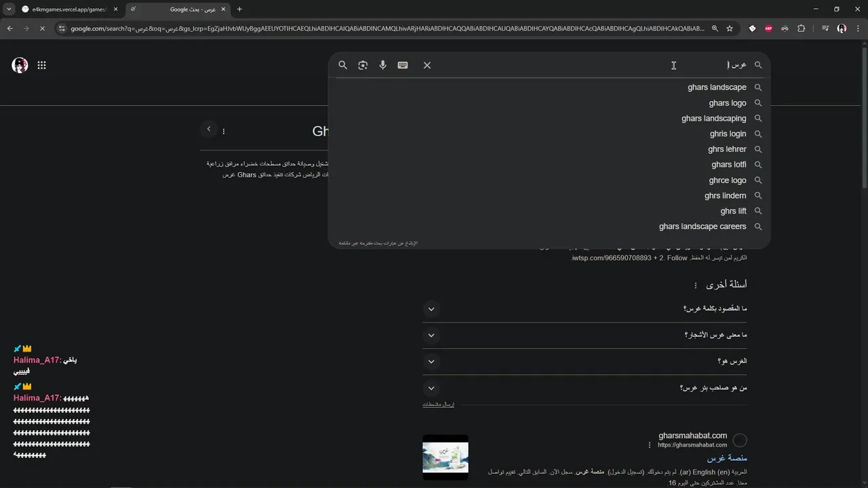The image size is (868, 488).
Task: Click the gharsmahabat result thumbnail image
Action: click(446, 457)
